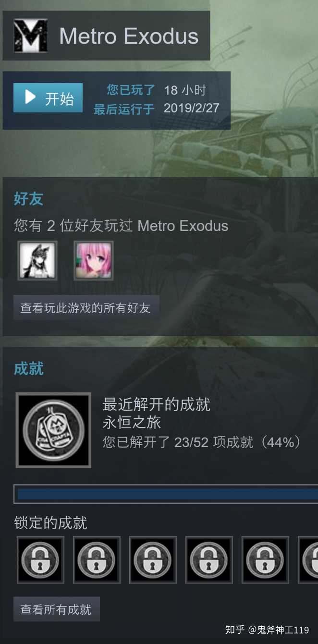318x644 pixels.
Task: Select the second locked achievement icon
Action: click(x=97, y=560)
